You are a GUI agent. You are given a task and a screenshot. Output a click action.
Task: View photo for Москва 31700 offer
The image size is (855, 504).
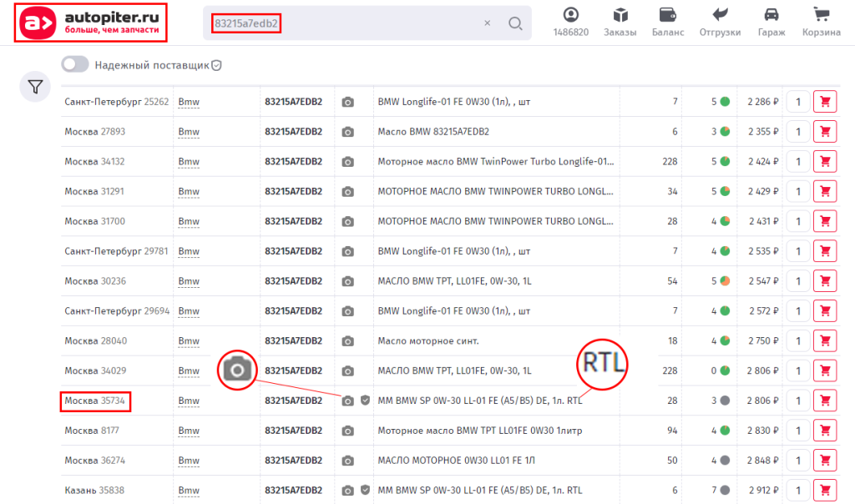[348, 222]
